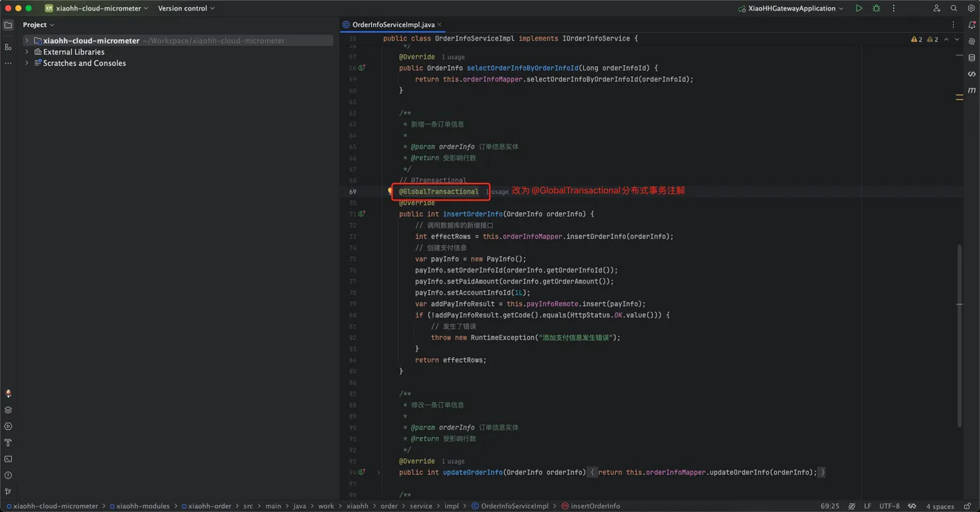Open the XiaoHHGatewayApplication run configuration dropdown

tap(790, 8)
